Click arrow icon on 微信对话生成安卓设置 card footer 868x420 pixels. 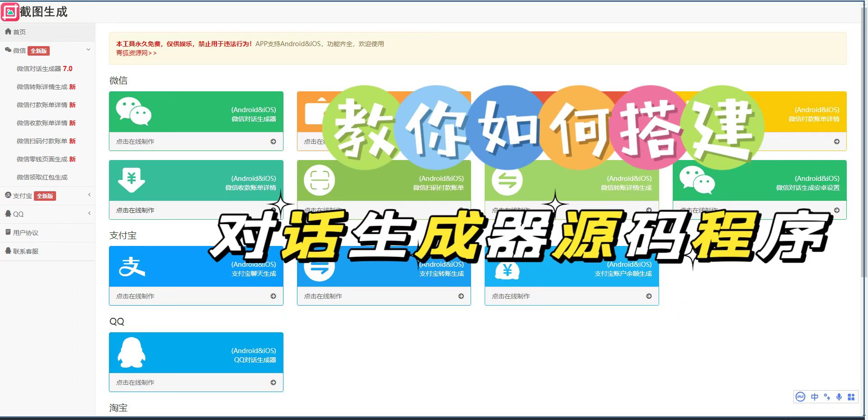pos(837,210)
